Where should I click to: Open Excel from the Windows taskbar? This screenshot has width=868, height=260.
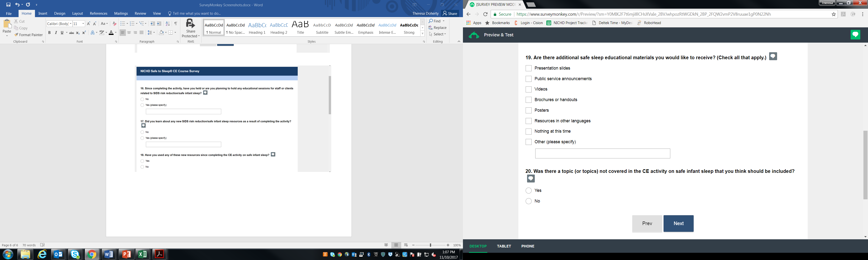point(142,254)
